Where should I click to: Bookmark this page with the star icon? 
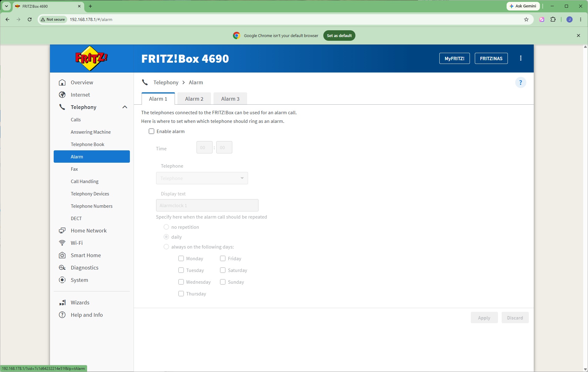526,19
